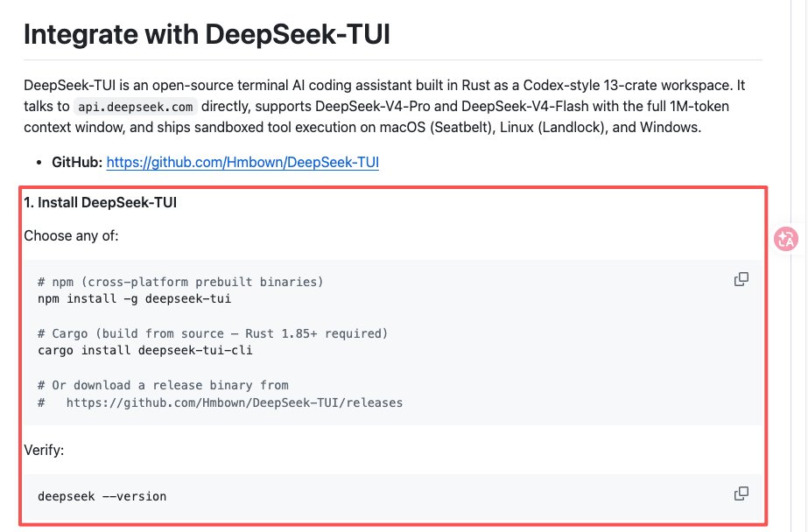Screen dimensions: 808x532
Task: Copy the deepseek --version command
Action: [x=741, y=493]
